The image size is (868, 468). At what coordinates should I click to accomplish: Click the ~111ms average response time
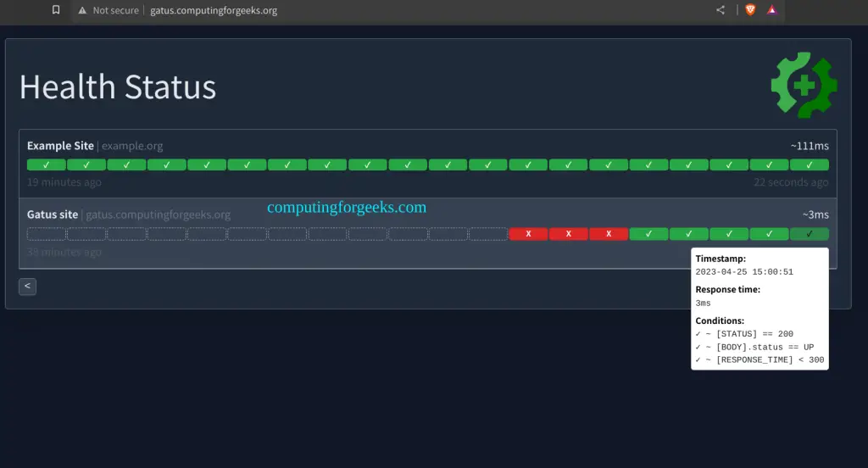[810, 146]
